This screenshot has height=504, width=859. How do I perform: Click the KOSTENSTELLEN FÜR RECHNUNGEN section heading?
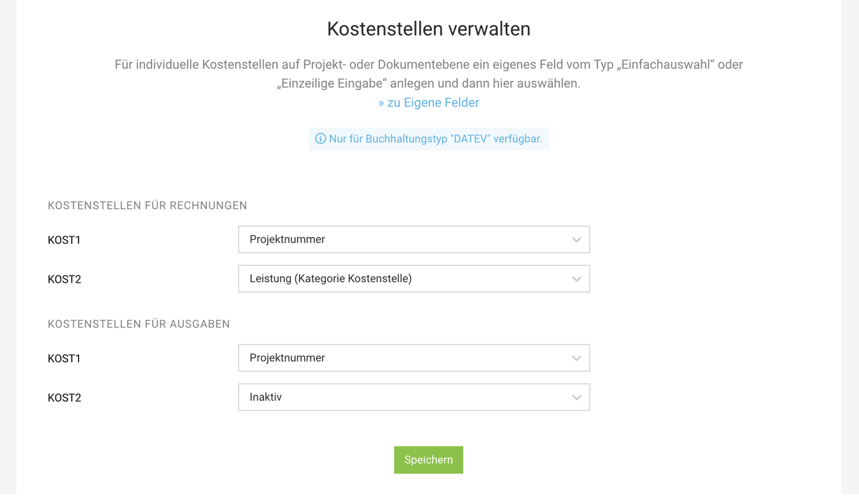[x=147, y=205]
